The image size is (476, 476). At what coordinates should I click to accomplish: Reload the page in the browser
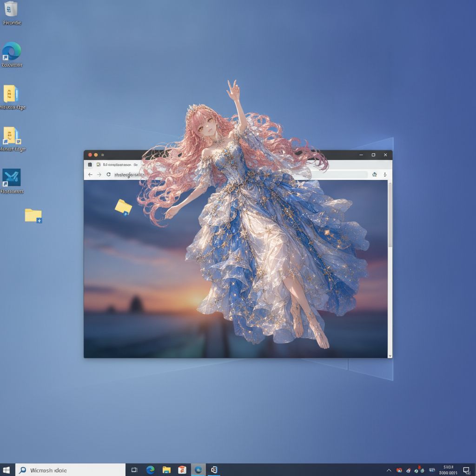point(108,175)
